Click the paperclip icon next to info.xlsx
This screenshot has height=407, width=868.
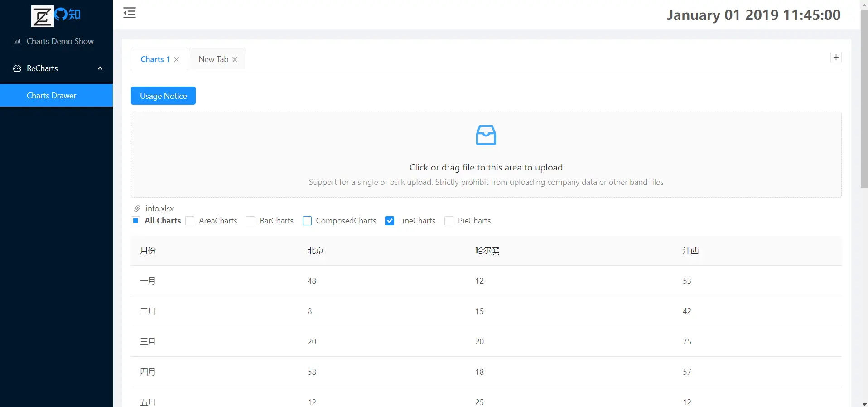point(137,208)
